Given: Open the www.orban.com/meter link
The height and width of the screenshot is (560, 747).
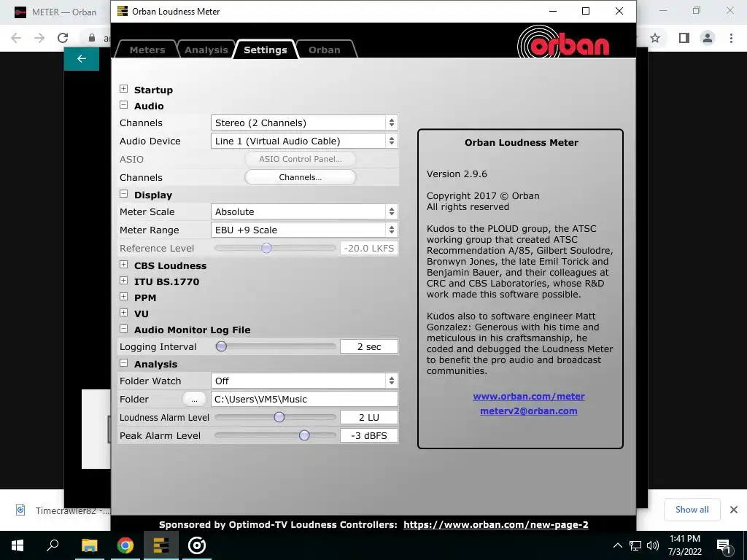Looking at the screenshot, I should point(528,396).
